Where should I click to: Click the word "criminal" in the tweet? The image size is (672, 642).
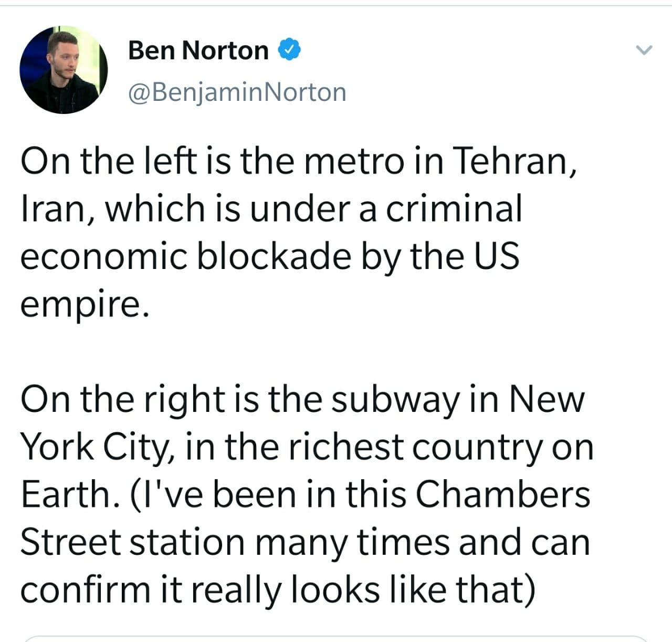(x=454, y=209)
